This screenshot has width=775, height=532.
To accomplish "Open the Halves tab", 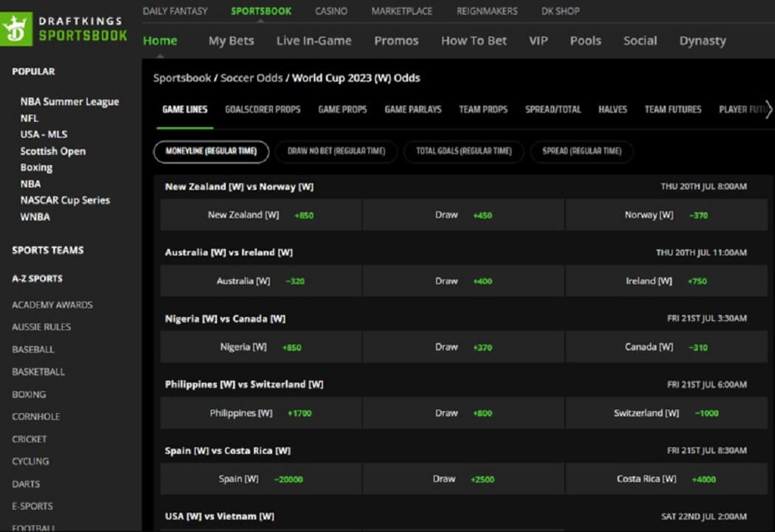I will coord(613,110).
